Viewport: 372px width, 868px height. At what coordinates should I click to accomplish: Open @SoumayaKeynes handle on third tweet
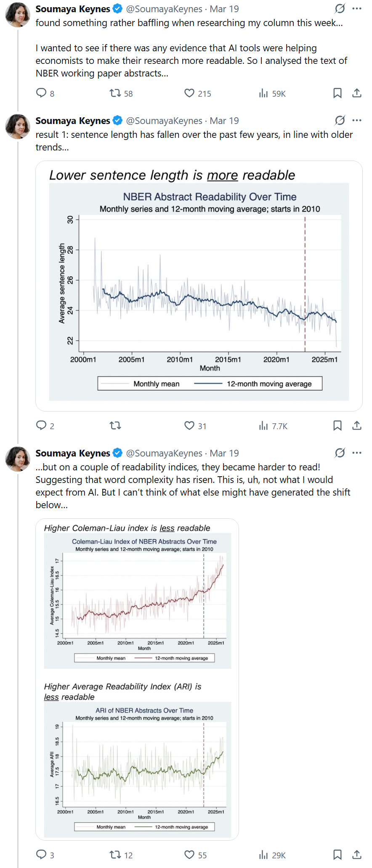coord(164,453)
